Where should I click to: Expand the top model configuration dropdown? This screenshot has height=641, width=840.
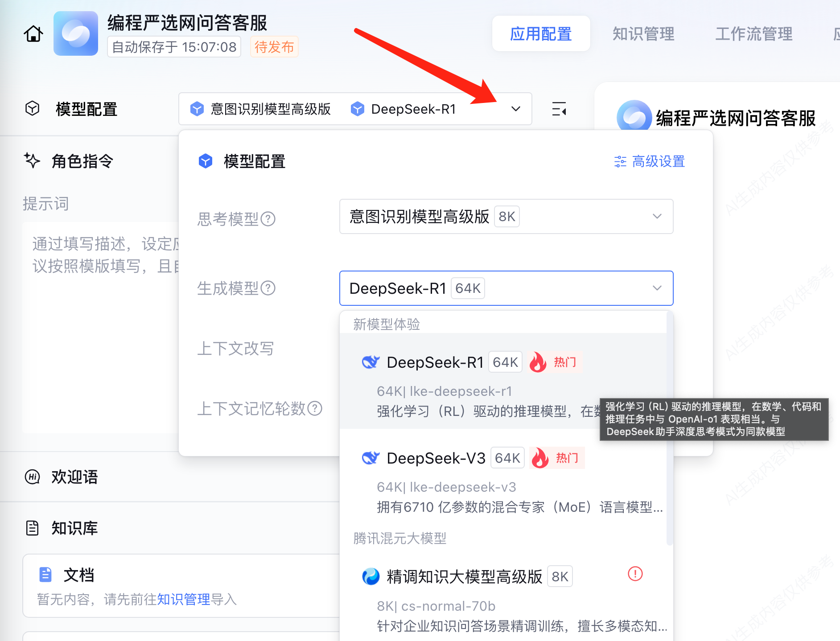pyautogui.click(x=516, y=109)
